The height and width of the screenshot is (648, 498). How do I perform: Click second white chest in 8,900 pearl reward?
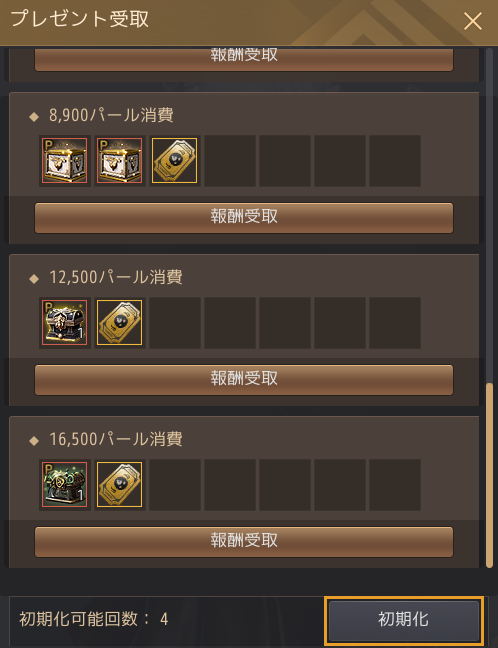tap(119, 161)
